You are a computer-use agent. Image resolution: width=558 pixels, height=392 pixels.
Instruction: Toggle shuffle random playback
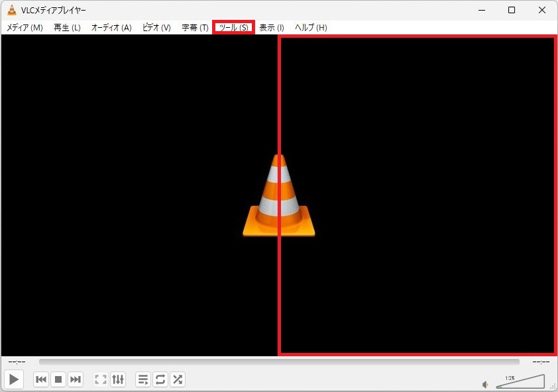tap(178, 379)
